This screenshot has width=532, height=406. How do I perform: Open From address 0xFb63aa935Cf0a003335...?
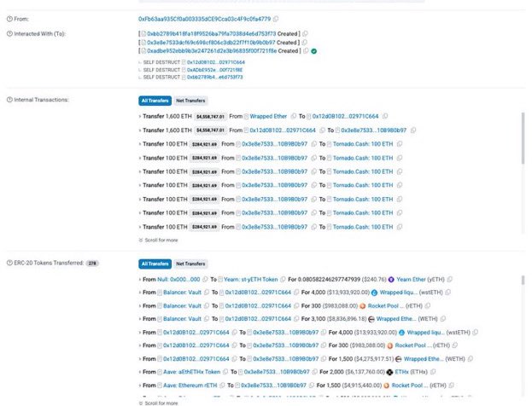tap(205, 19)
